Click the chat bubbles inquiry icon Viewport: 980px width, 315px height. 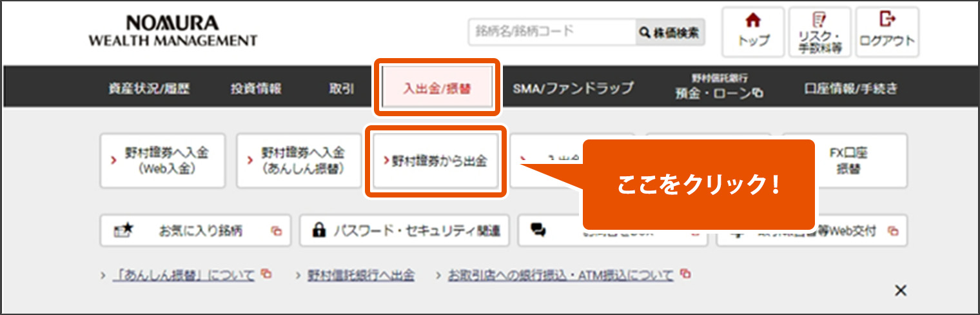(538, 230)
